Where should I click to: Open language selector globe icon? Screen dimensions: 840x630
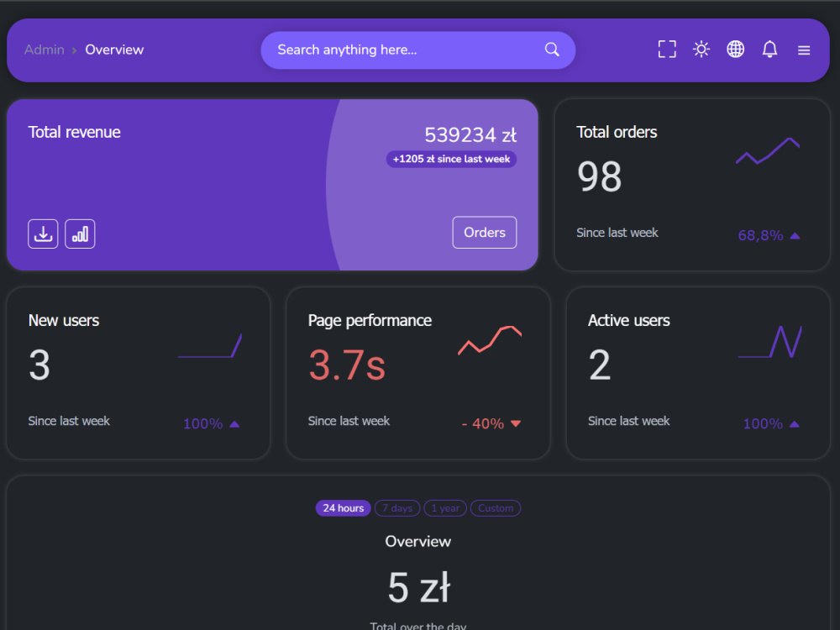736,50
